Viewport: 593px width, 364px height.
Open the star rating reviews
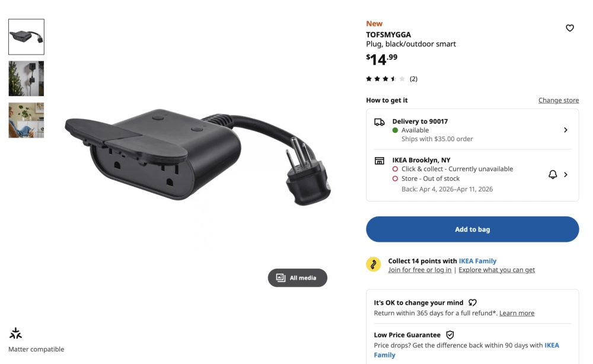point(391,79)
